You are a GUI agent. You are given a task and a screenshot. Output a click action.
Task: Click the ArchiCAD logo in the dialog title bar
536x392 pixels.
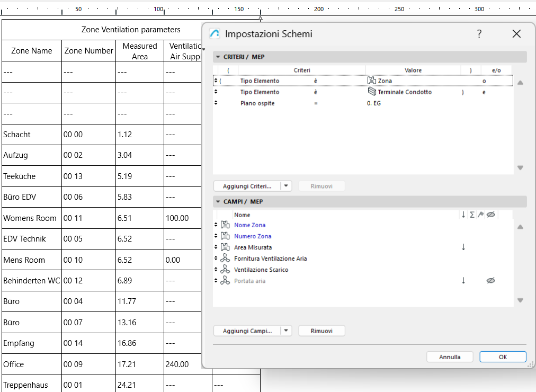[x=215, y=33]
